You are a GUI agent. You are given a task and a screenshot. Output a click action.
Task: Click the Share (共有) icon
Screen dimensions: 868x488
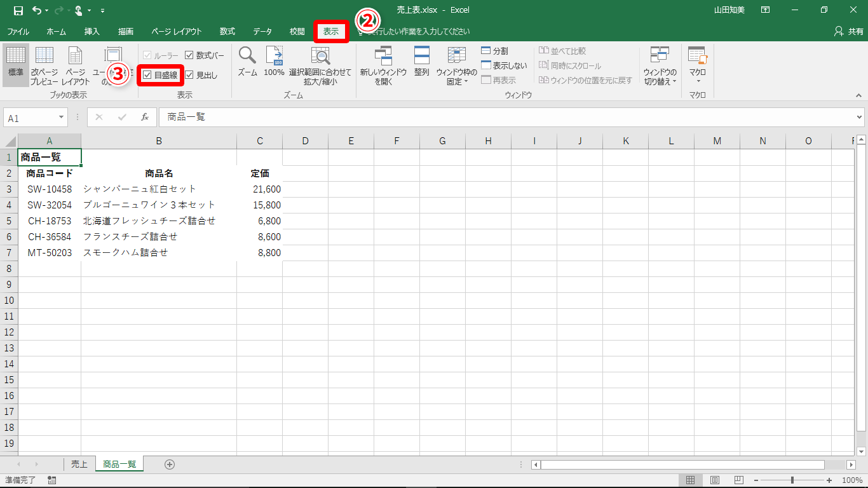848,31
